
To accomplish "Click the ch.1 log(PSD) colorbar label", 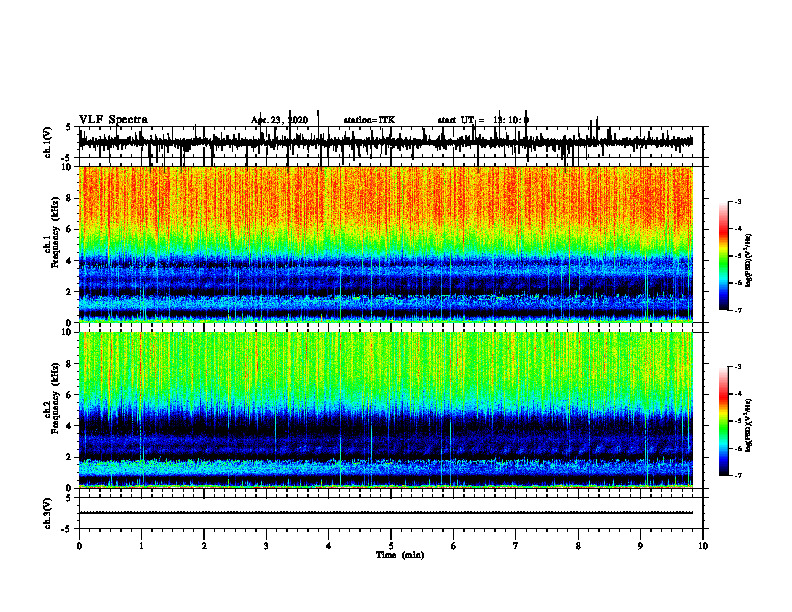I will [749, 260].
